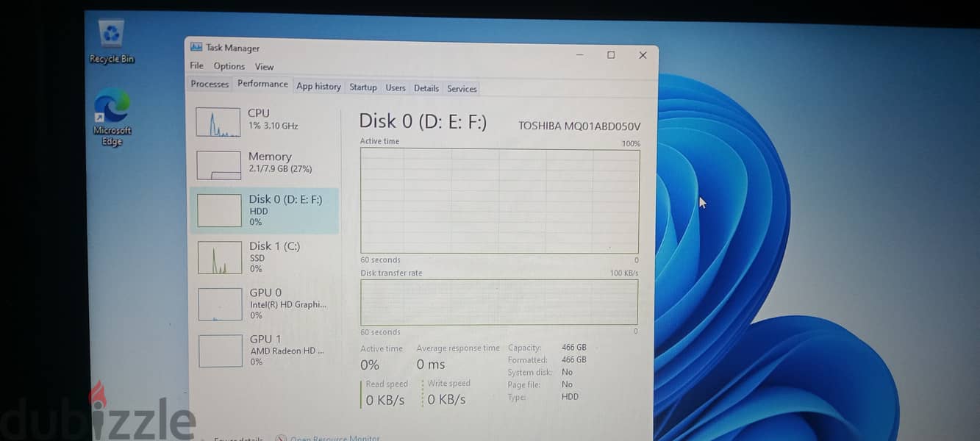Click the Disk transfer rate graph

click(x=499, y=302)
